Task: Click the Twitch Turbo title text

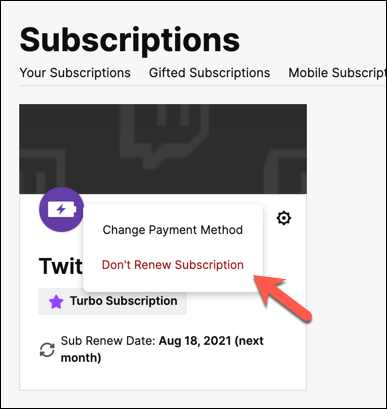Action: pos(61,266)
